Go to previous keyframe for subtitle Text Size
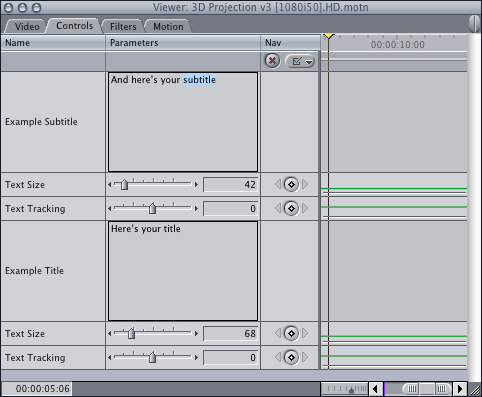 278,184
